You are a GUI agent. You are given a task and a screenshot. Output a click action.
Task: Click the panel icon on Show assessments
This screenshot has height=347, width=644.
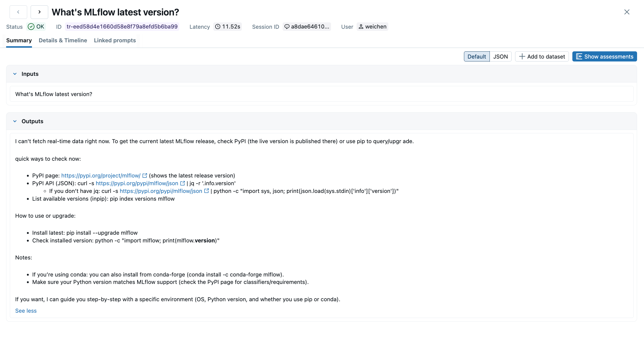click(579, 56)
